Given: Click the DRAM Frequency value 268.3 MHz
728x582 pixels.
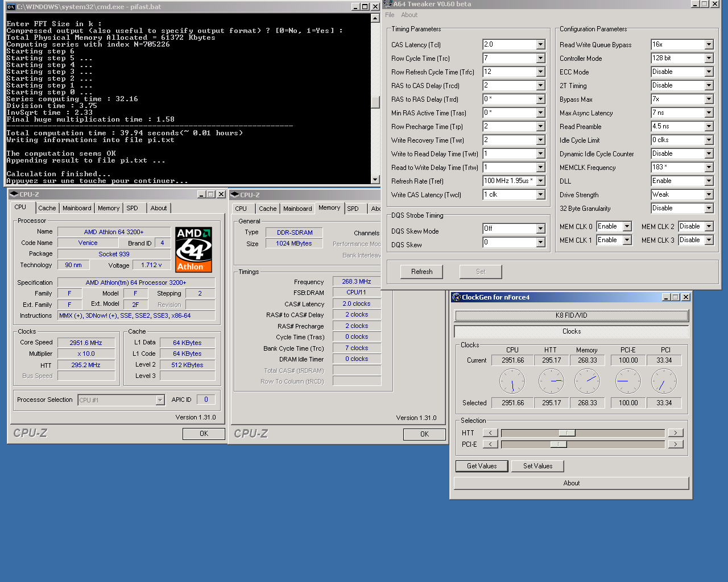Looking at the screenshot, I should (x=357, y=281).
